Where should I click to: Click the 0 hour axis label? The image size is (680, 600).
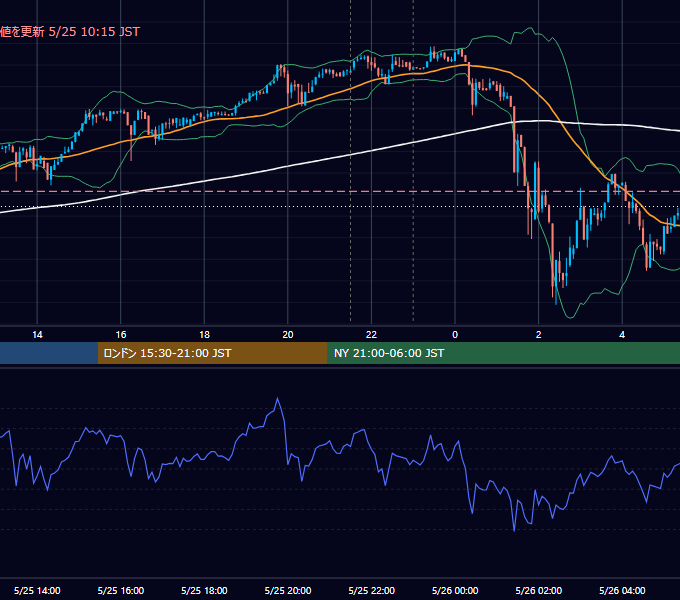(455, 335)
